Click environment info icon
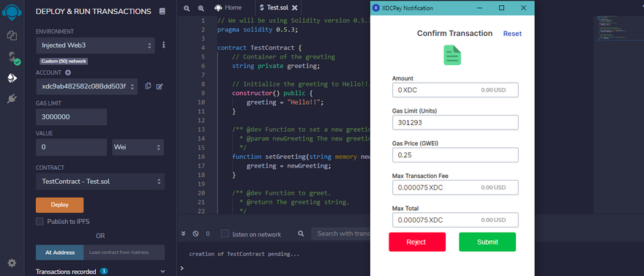The image size is (644, 276). point(163,45)
